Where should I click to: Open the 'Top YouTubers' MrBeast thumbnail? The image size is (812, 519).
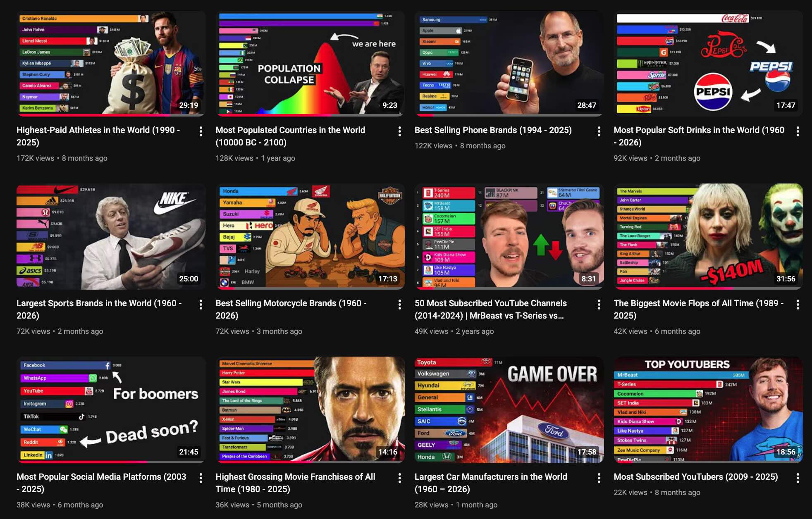click(x=708, y=409)
